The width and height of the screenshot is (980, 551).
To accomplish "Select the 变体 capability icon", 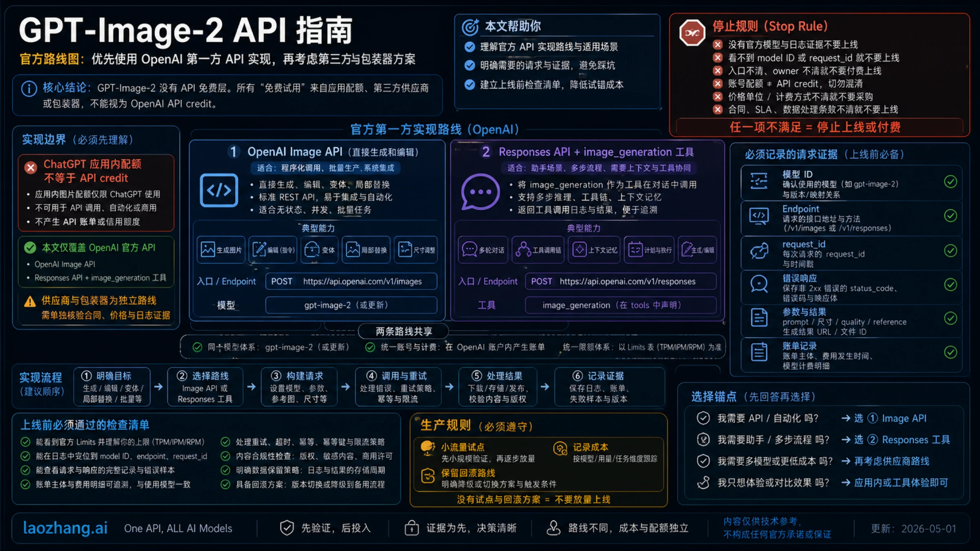I will pyautogui.click(x=312, y=249).
